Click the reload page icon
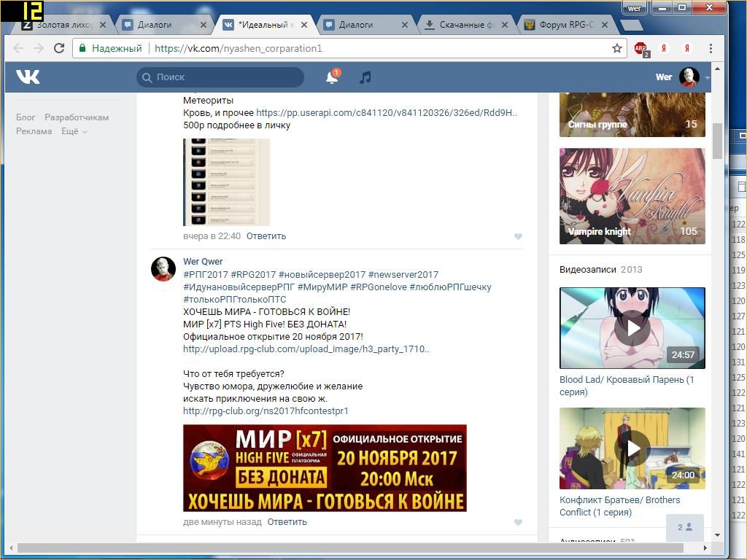The image size is (747, 560). [59, 48]
